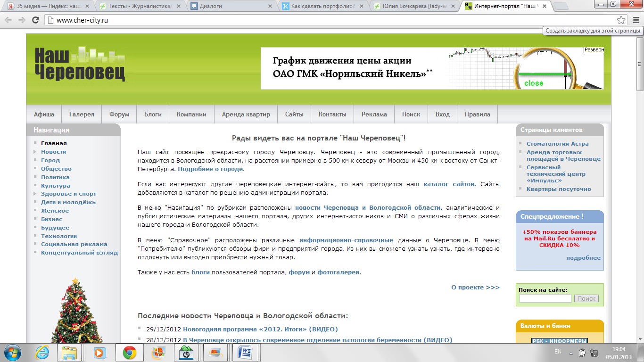Click the Наш Череповец site logo

(x=80, y=64)
